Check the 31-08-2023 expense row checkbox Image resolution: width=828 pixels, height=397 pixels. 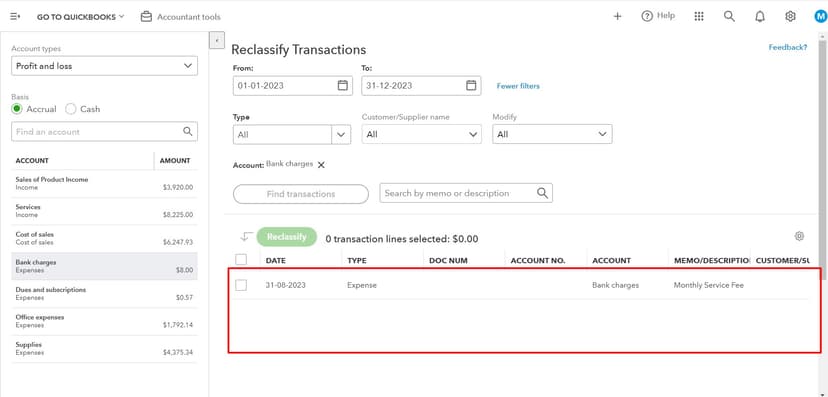click(241, 285)
